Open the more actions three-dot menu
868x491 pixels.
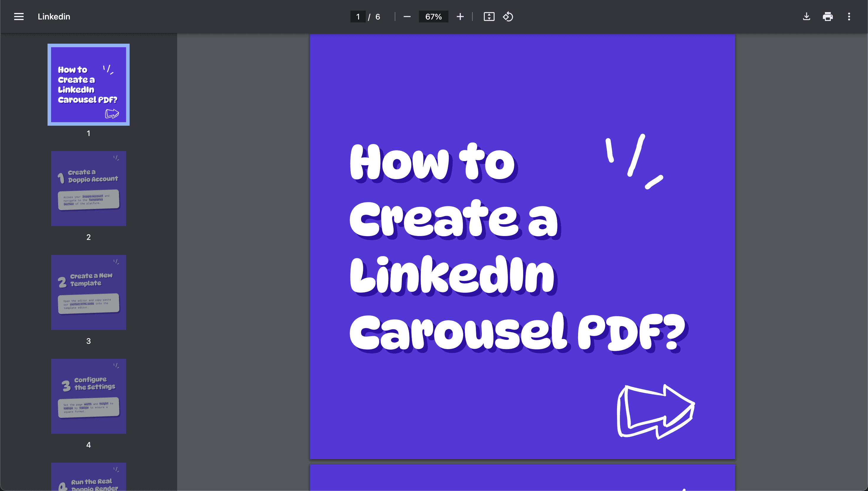coord(849,17)
